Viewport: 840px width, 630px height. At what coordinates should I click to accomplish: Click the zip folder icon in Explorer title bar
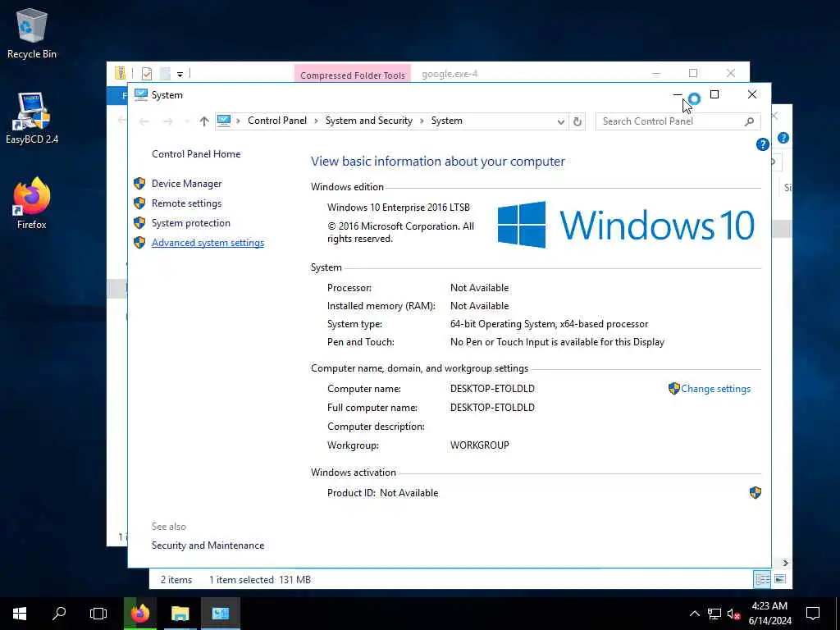click(x=120, y=73)
